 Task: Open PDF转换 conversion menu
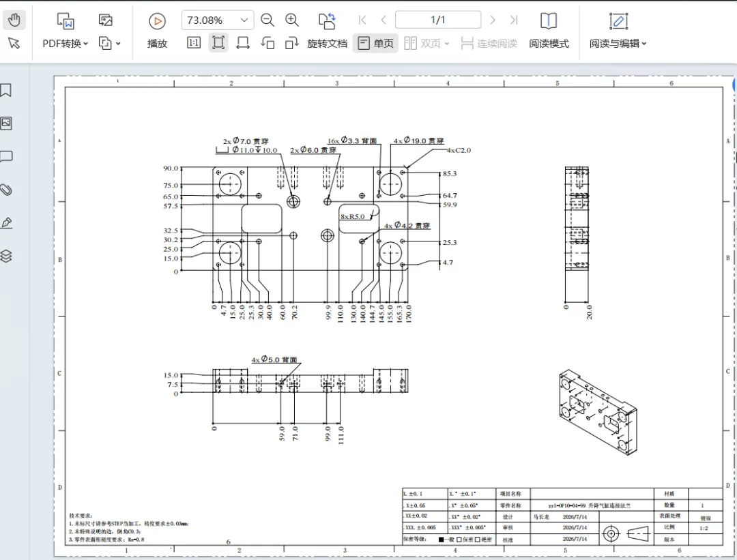(66, 43)
